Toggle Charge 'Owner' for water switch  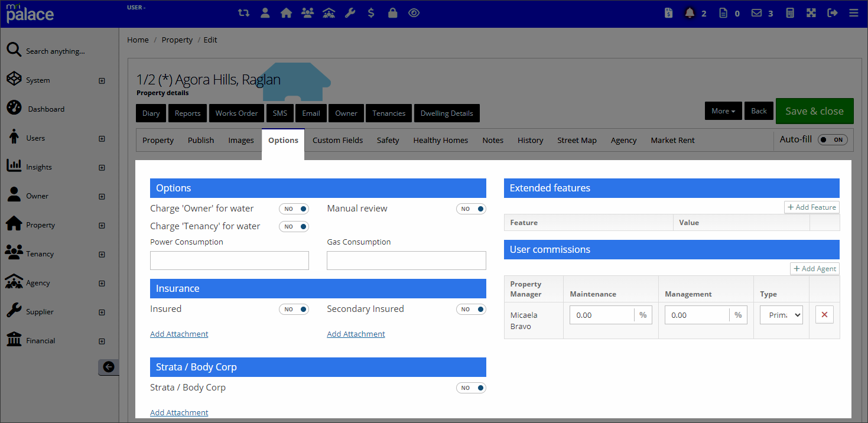294,209
